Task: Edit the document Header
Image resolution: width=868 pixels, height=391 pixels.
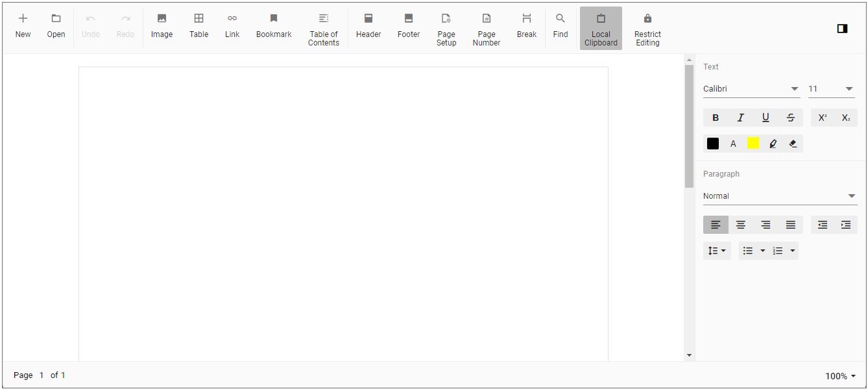Action: pos(368,27)
